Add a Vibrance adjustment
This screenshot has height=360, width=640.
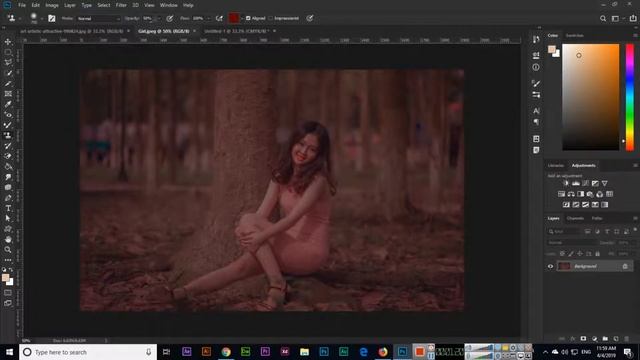pos(604,183)
